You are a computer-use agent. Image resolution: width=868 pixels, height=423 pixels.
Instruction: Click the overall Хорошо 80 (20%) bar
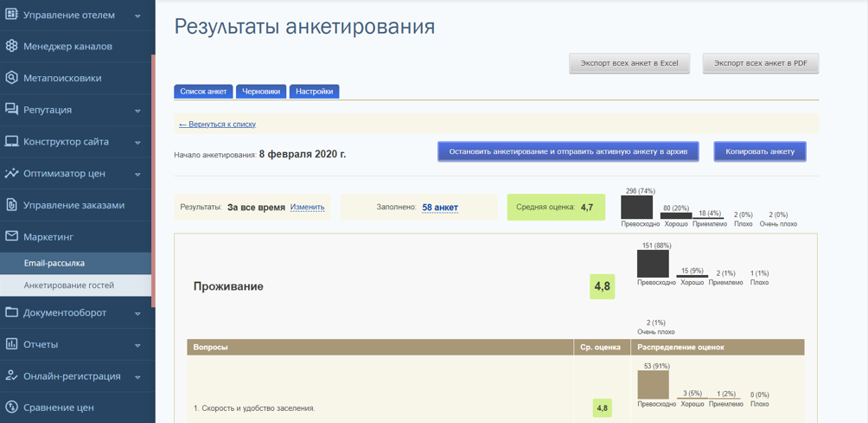click(x=676, y=215)
